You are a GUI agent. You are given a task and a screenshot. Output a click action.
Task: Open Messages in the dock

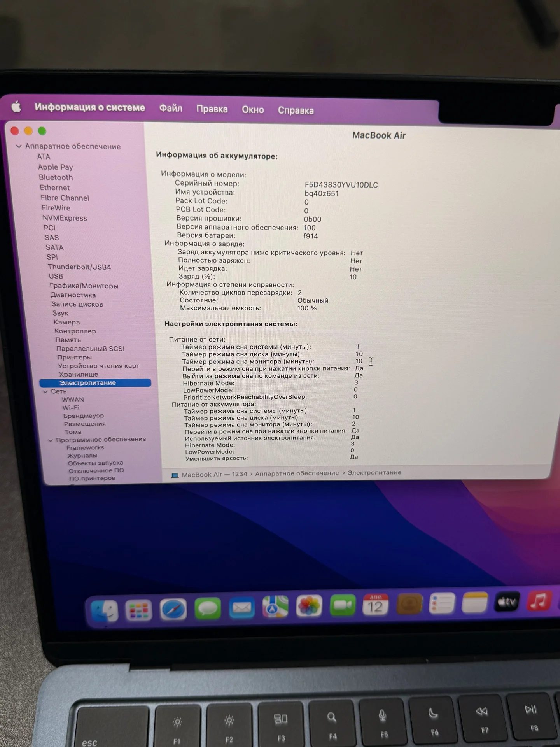point(208,608)
